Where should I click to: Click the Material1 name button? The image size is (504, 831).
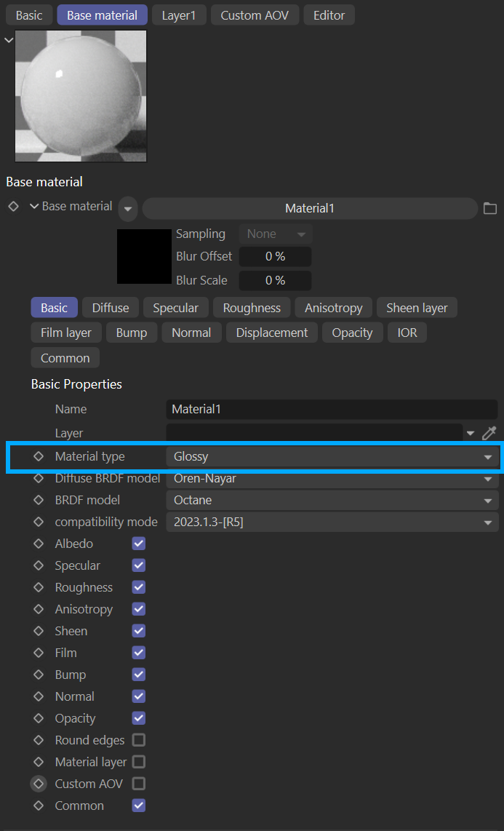pyautogui.click(x=309, y=209)
